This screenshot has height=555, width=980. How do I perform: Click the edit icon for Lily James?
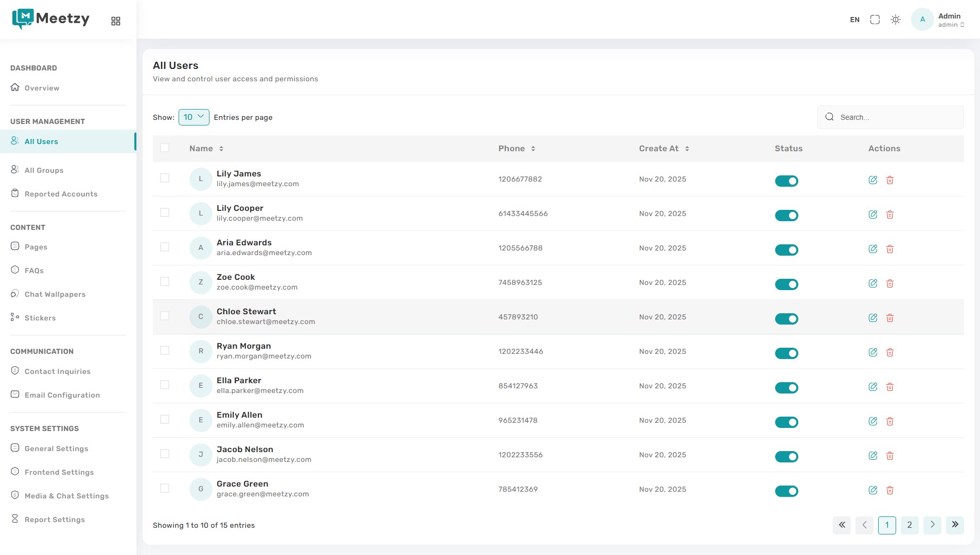coord(872,180)
